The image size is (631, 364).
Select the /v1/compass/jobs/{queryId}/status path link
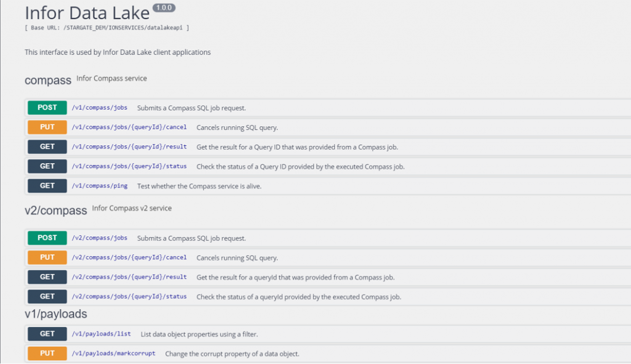click(129, 166)
